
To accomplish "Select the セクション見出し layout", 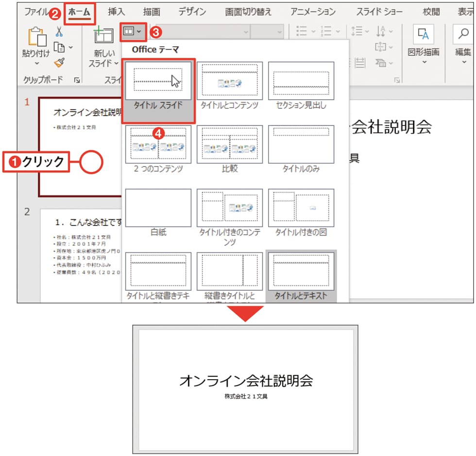I will [301, 86].
